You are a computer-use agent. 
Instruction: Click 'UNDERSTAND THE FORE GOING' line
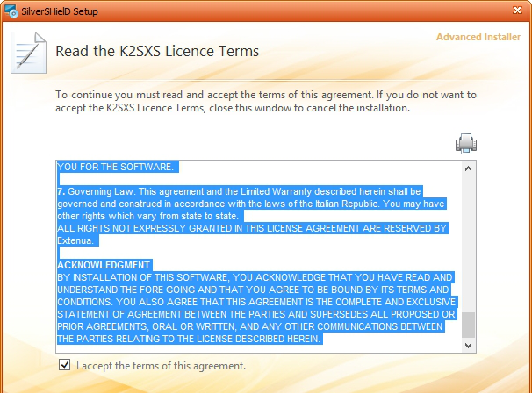click(x=253, y=290)
